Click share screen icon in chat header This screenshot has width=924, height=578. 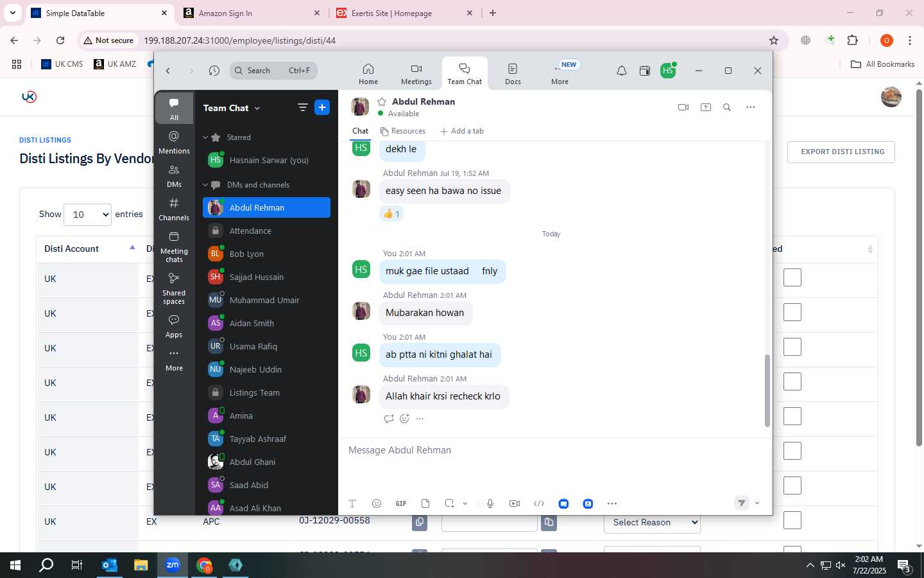tap(706, 107)
